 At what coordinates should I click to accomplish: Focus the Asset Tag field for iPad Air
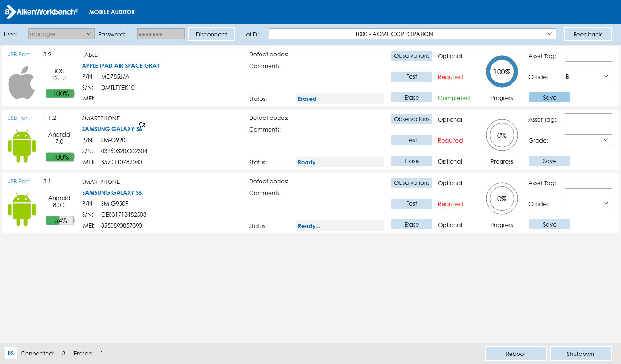click(x=588, y=56)
